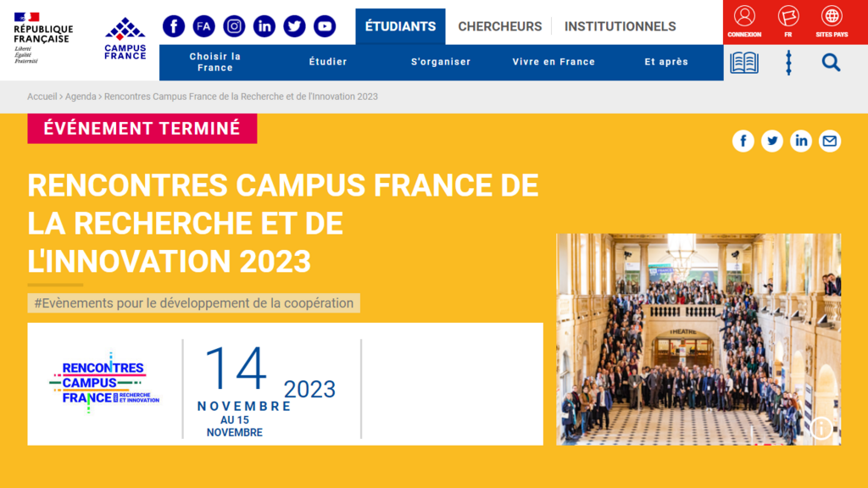Click the current page breadcrumb title
This screenshot has width=868, height=488.
pos(241,97)
